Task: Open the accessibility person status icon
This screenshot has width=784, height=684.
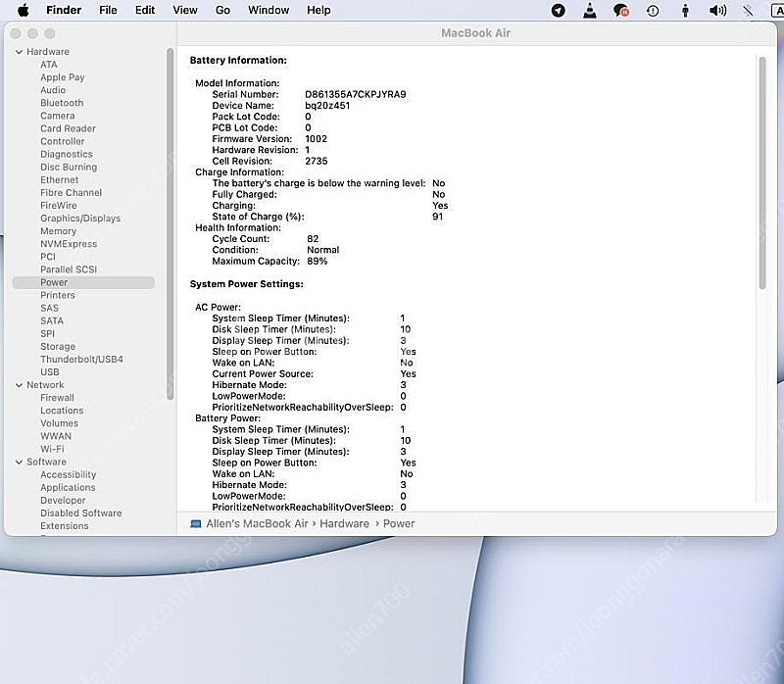Action: coord(685,10)
